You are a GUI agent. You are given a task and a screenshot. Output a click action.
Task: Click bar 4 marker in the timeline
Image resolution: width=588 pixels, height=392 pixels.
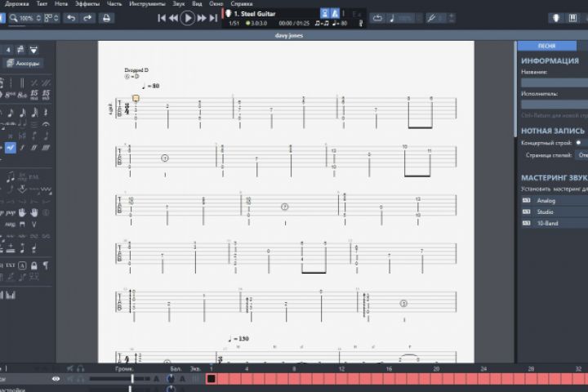point(247,369)
